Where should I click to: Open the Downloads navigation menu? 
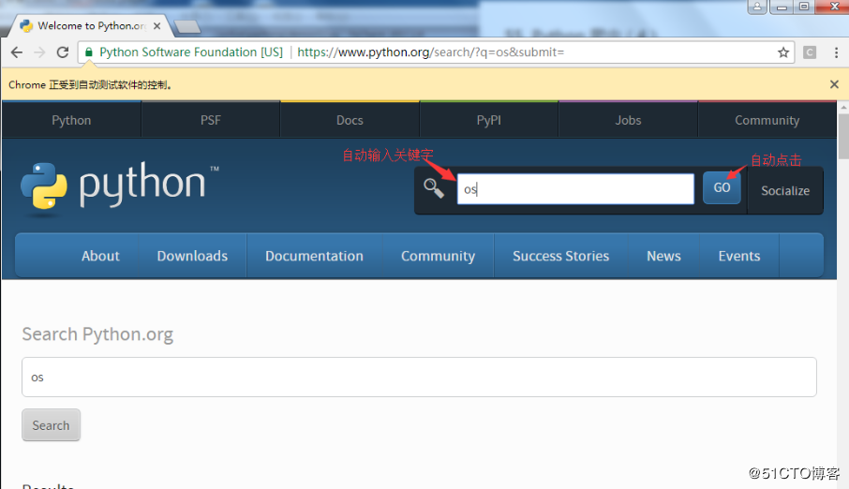click(x=192, y=256)
